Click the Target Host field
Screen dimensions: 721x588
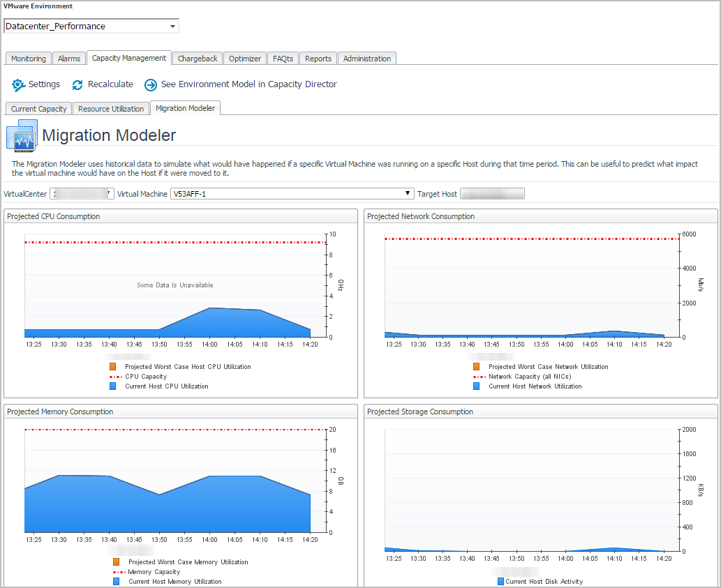click(x=492, y=193)
